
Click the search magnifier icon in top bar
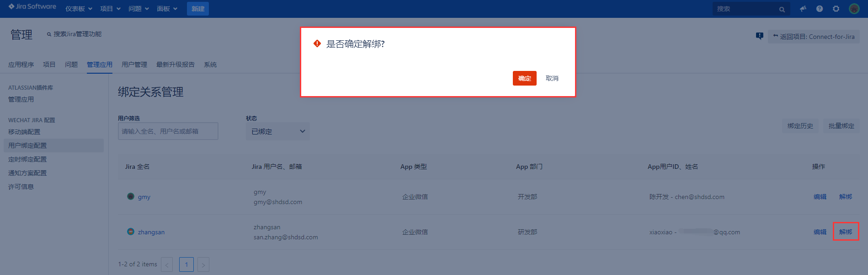[782, 9]
